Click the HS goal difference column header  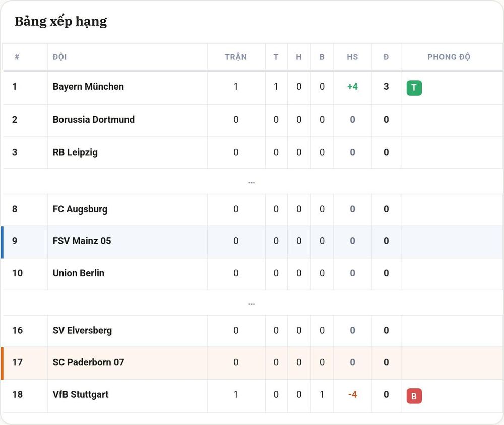[x=352, y=57]
